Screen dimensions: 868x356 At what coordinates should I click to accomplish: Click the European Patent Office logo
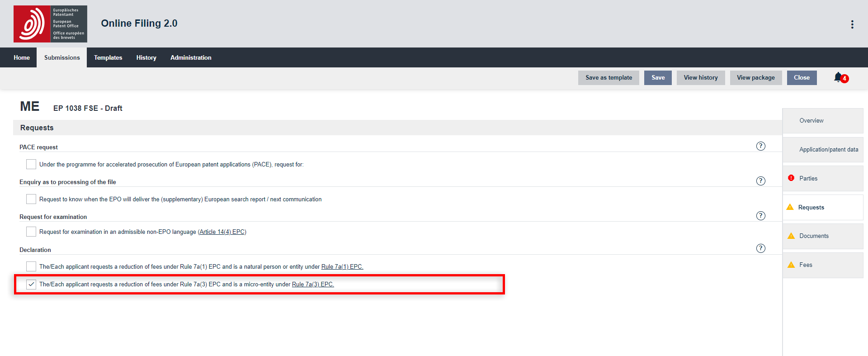(x=50, y=24)
